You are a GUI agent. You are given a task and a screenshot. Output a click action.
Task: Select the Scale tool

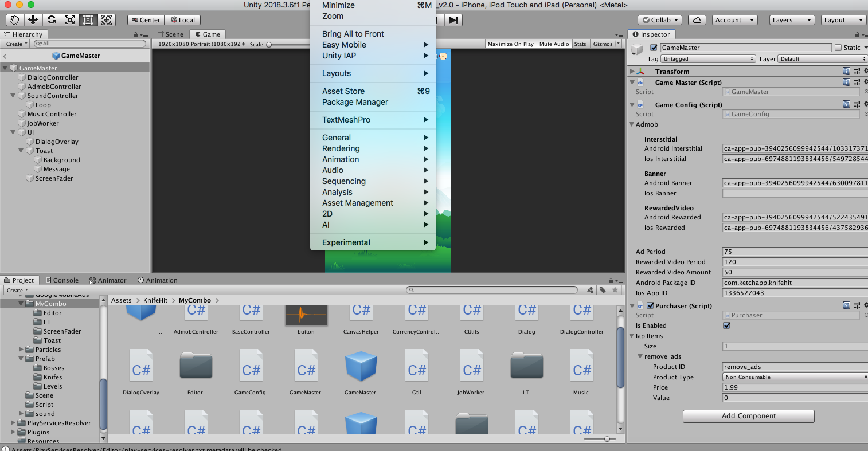pos(70,19)
